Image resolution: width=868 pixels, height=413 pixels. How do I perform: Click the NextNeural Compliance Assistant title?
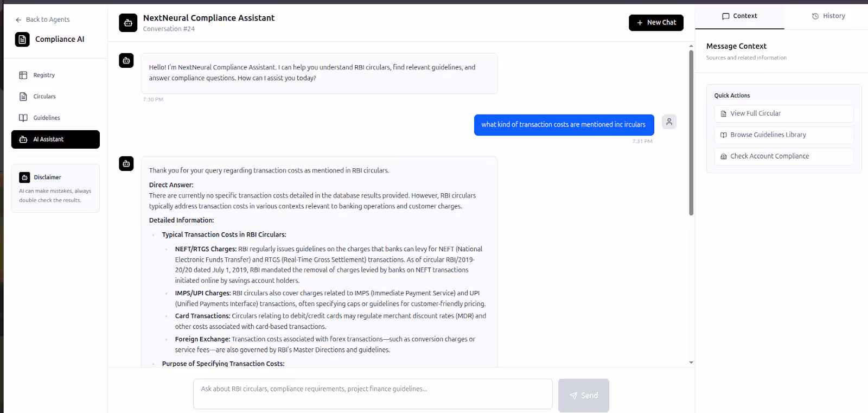tap(209, 18)
